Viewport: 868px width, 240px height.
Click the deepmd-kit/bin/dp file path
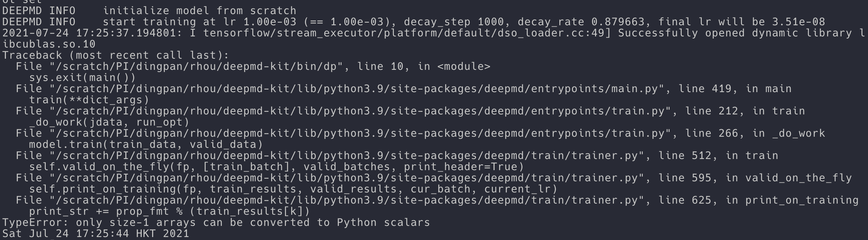(x=196, y=67)
